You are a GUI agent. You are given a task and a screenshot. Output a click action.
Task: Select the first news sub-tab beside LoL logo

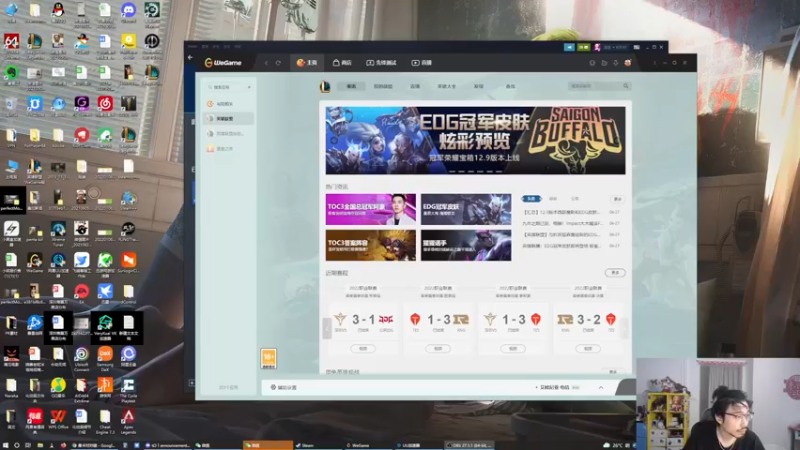352,87
